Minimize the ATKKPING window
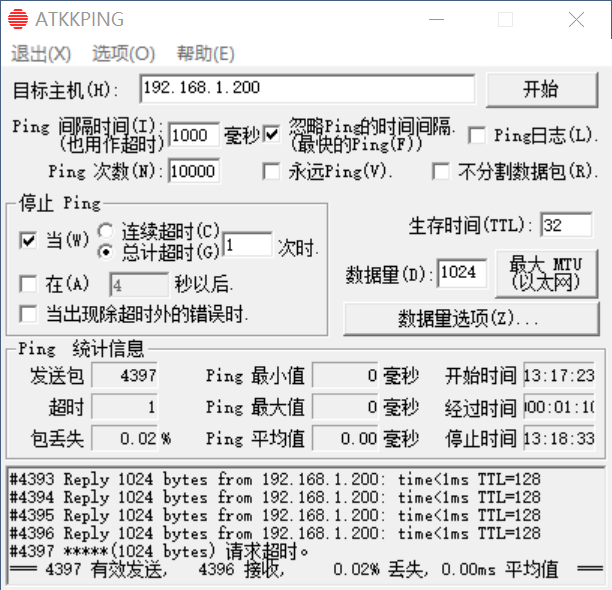Screen dimensions: 612x590 click(436, 20)
